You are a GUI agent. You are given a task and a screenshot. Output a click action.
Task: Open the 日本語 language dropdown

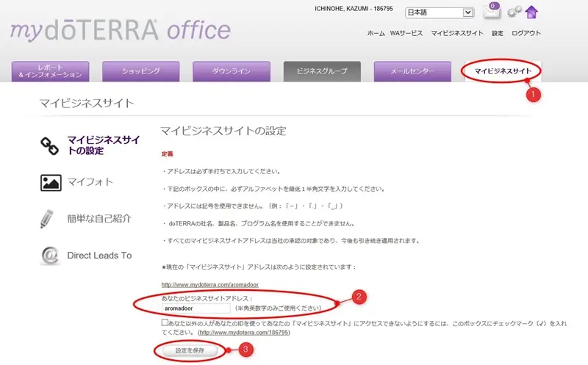click(x=440, y=12)
